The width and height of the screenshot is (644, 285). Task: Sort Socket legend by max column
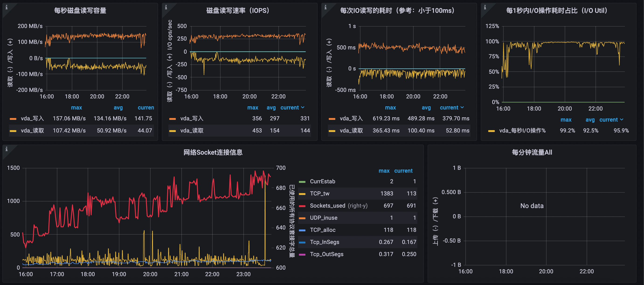384,171
